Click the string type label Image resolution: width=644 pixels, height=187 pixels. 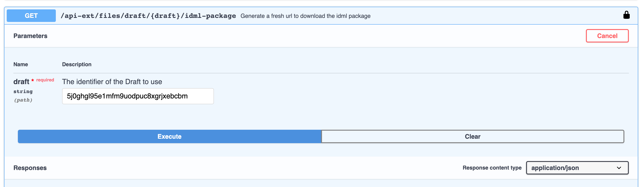(x=23, y=91)
